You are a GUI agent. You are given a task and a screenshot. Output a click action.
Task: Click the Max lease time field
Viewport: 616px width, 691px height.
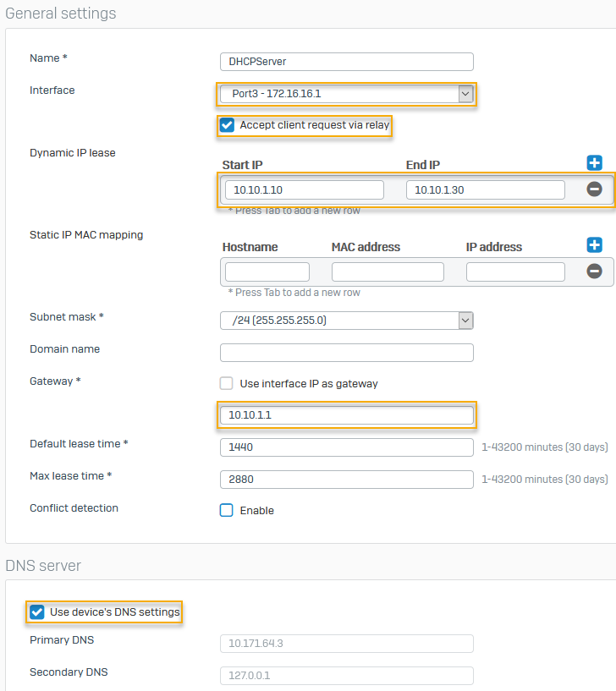tap(346, 479)
